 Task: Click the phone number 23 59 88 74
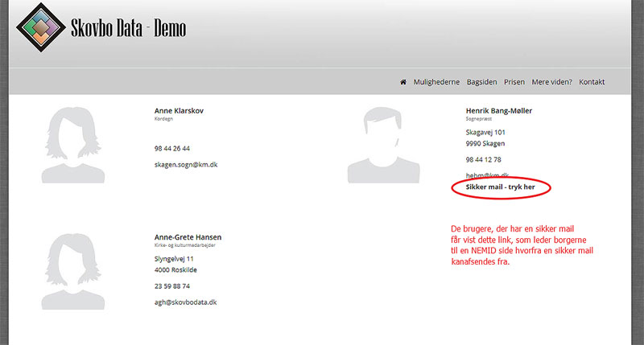coord(172,286)
